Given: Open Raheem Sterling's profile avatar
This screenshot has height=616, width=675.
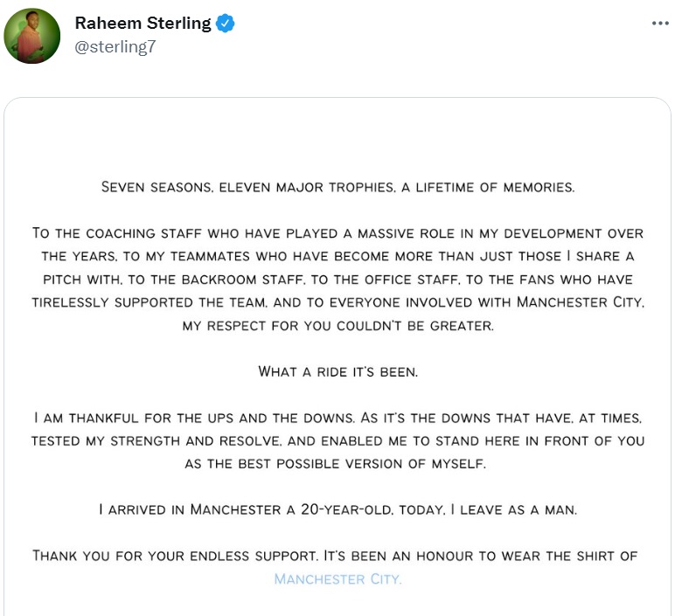Looking at the screenshot, I should pos(32,36).
